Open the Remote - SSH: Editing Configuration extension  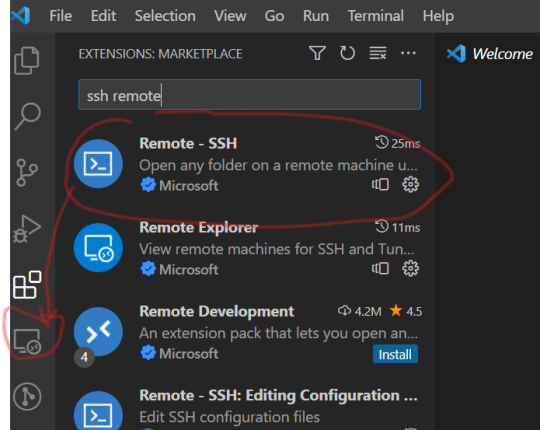point(247,409)
